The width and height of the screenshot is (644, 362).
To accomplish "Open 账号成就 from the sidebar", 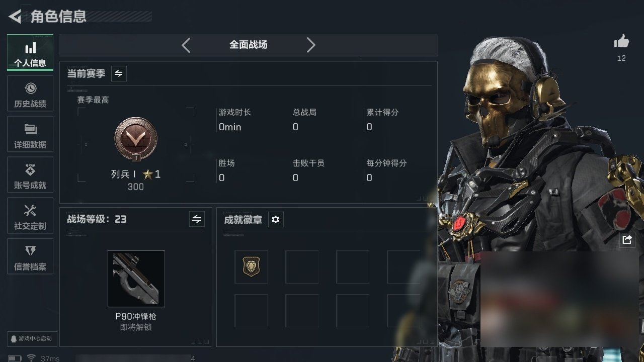I will coord(30,175).
